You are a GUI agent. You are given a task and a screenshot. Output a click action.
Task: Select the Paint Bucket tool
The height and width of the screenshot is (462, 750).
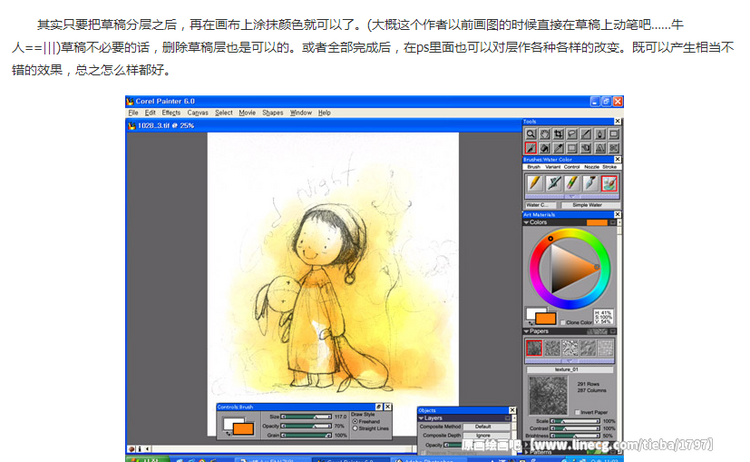(x=544, y=148)
